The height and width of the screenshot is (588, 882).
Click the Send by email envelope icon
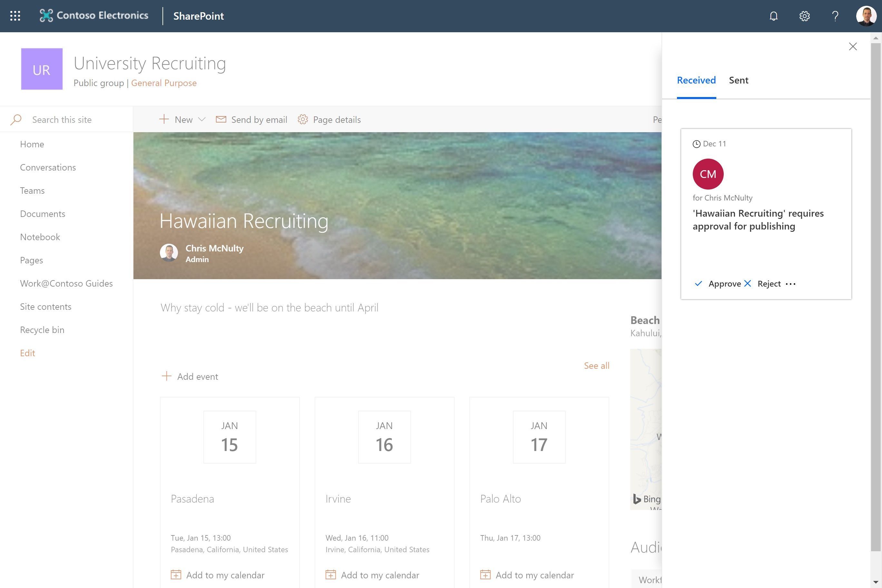tap(221, 119)
